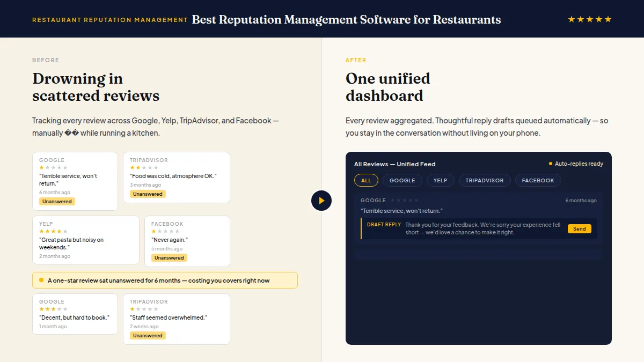Click the star rating in unified feed review
Screen dimensions: 644x362
click(404, 200)
